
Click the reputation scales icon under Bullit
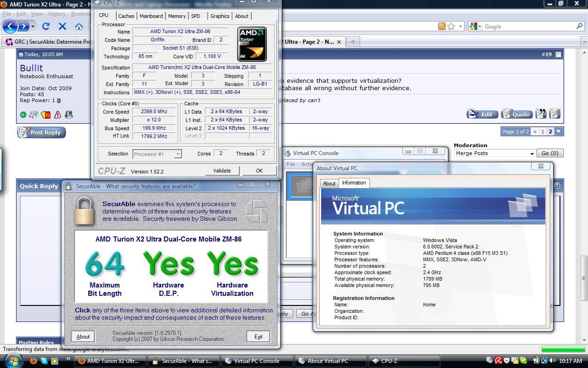(34, 115)
